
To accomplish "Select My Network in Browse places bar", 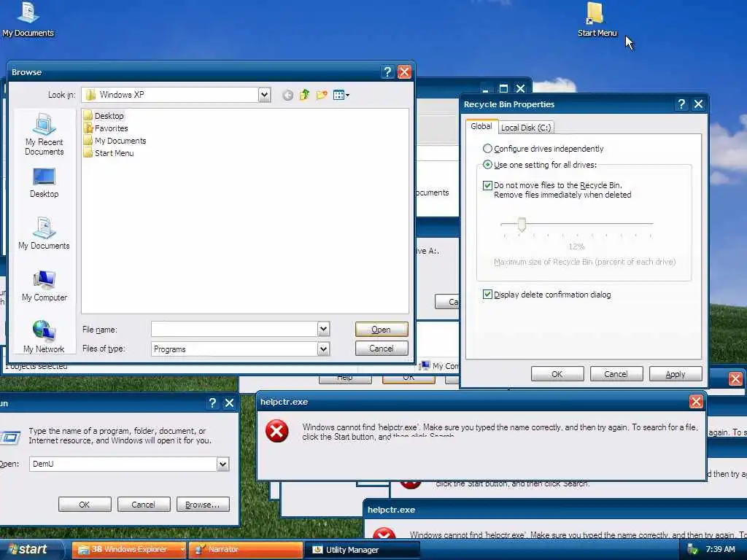I will (x=44, y=336).
